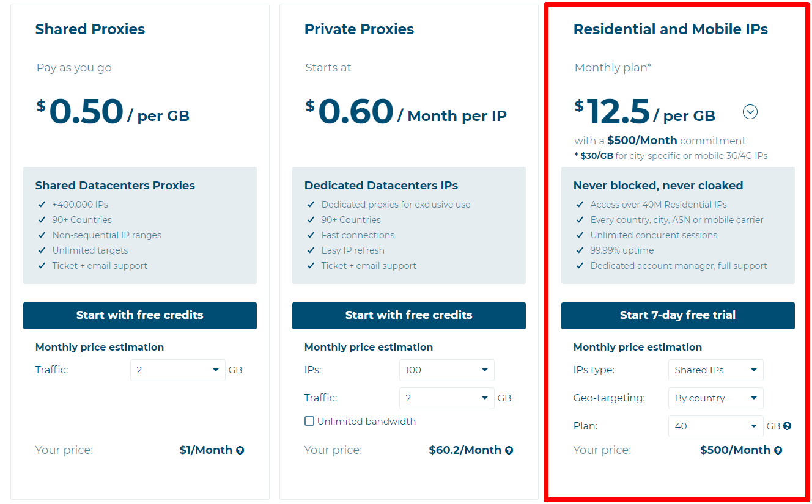The width and height of the screenshot is (812, 504).
Task: Open the Traffic dropdown in Shared Proxies estimator
Action: (x=178, y=370)
